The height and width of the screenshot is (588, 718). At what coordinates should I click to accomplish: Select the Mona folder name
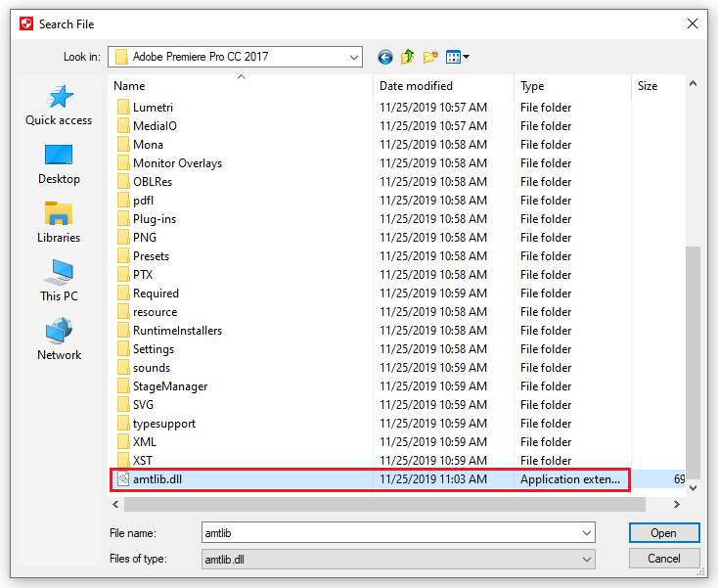pos(148,145)
